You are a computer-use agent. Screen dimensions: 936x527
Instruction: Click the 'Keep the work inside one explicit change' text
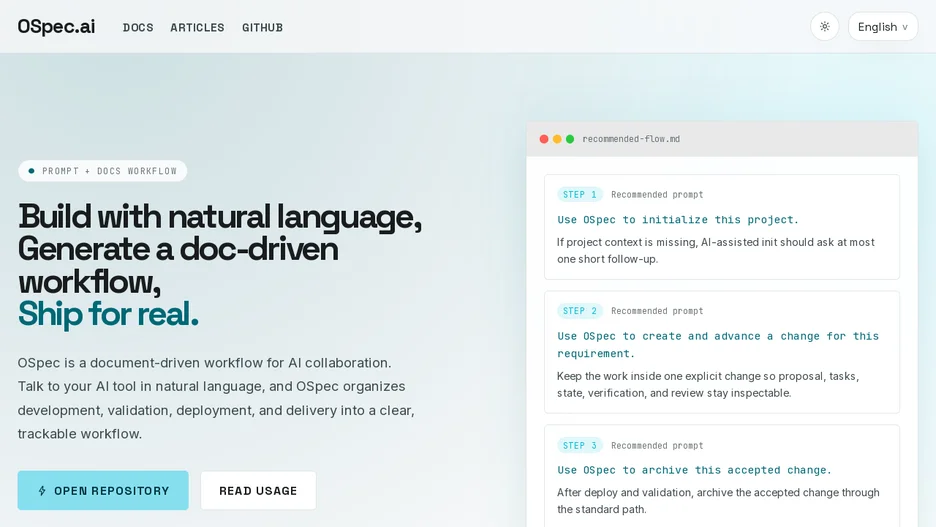[708, 384]
